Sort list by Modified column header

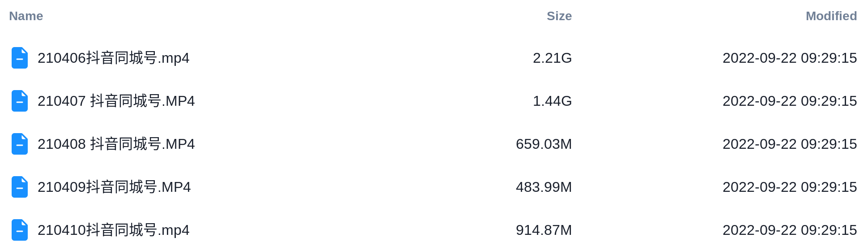[831, 16]
